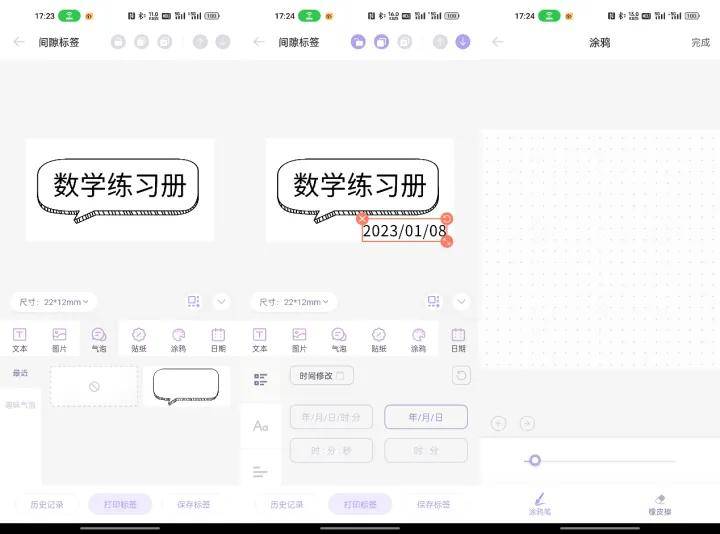Select the 橡皮擦 eraser tool

pyautogui.click(x=660, y=504)
